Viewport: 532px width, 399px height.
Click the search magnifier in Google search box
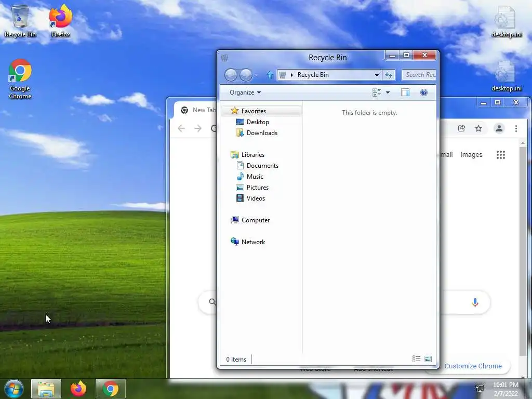(212, 302)
